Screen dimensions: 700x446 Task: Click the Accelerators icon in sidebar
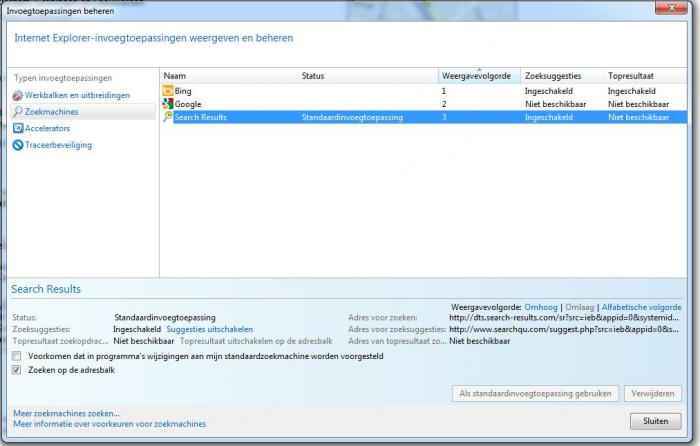(17, 129)
